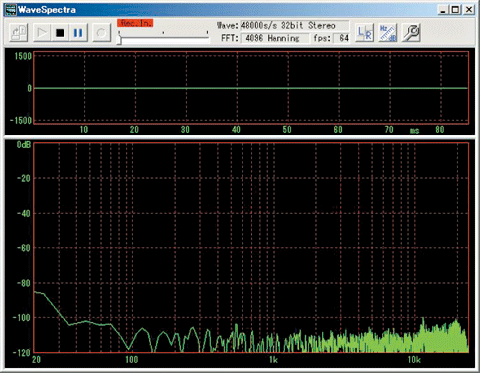Click the red Rec. In. indicator
The height and width of the screenshot is (373, 480).
coord(135,23)
